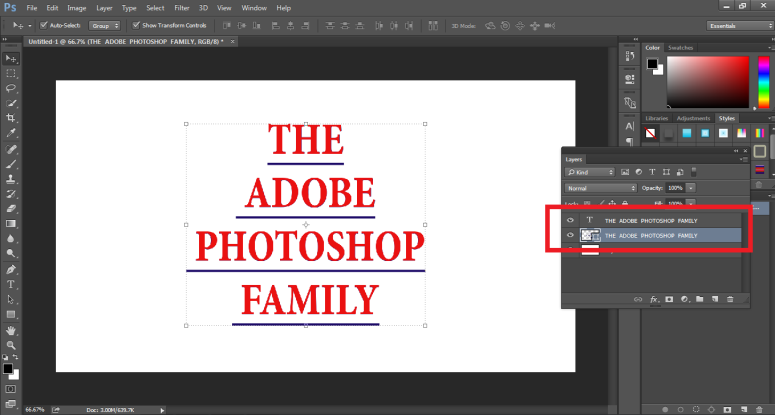The width and height of the screenshot is (775, 415).
Task: Swap foreground and background colors
Action: click(15, 357)
